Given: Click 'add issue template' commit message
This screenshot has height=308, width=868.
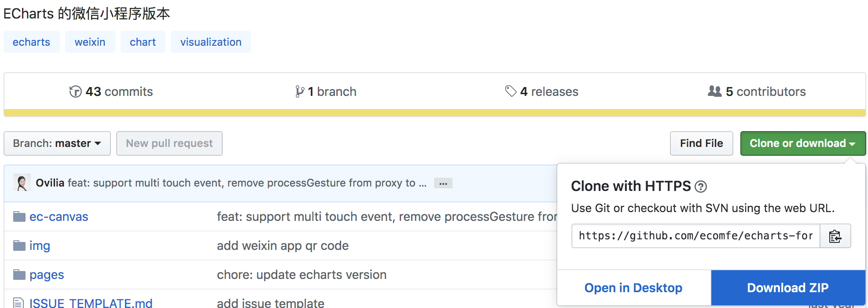Looking at the screenshot, I should (271, 303).
